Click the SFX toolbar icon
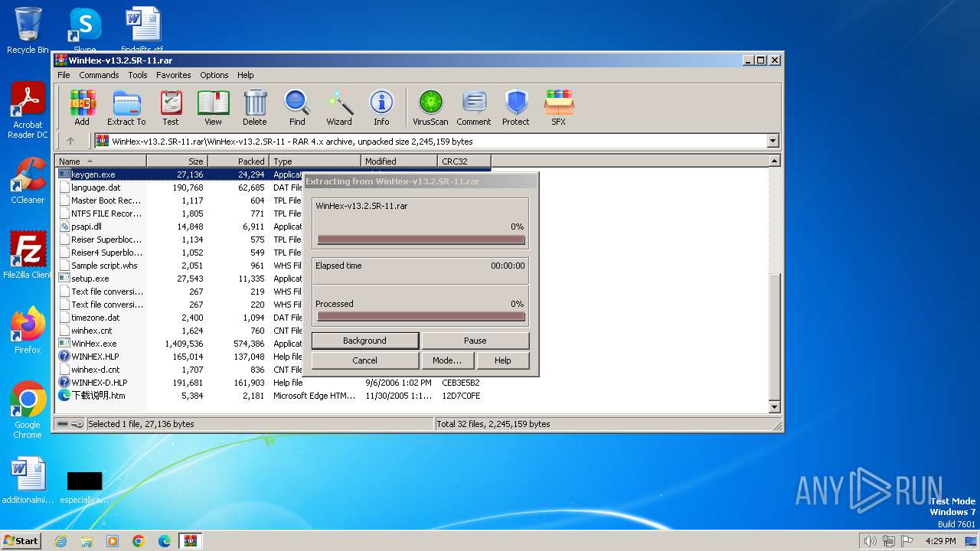The image size is (980, 551). point(559,107)
